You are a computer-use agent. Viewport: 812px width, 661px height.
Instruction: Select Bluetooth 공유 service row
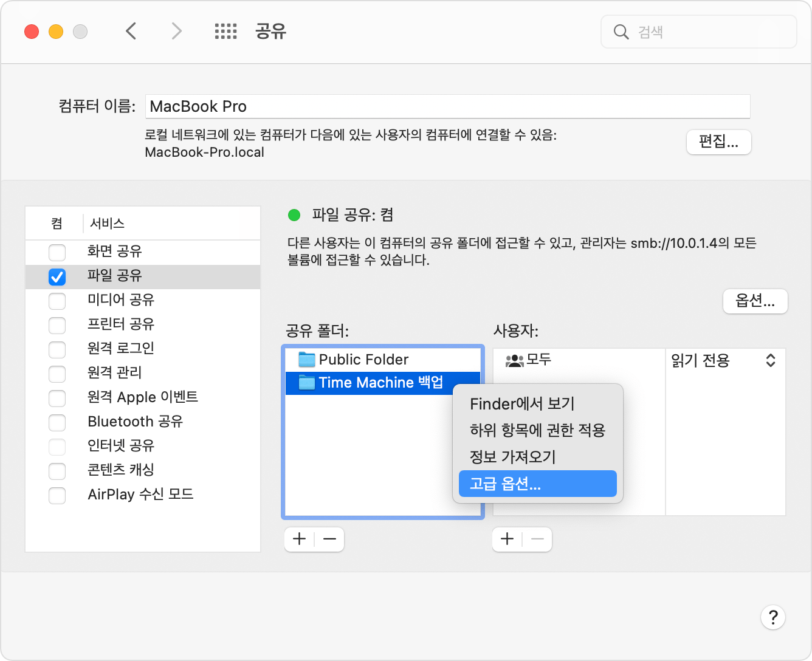click(x=143, y=422)
